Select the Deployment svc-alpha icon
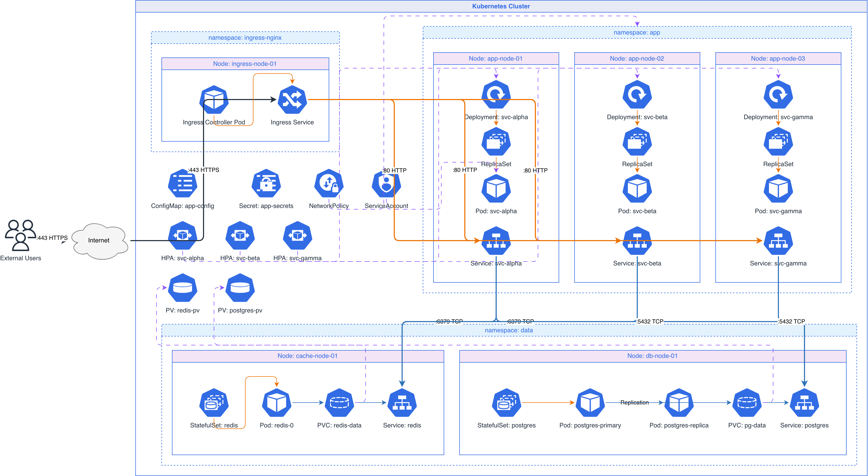Viewport: 868px width, 476px height. coord(496,94)
